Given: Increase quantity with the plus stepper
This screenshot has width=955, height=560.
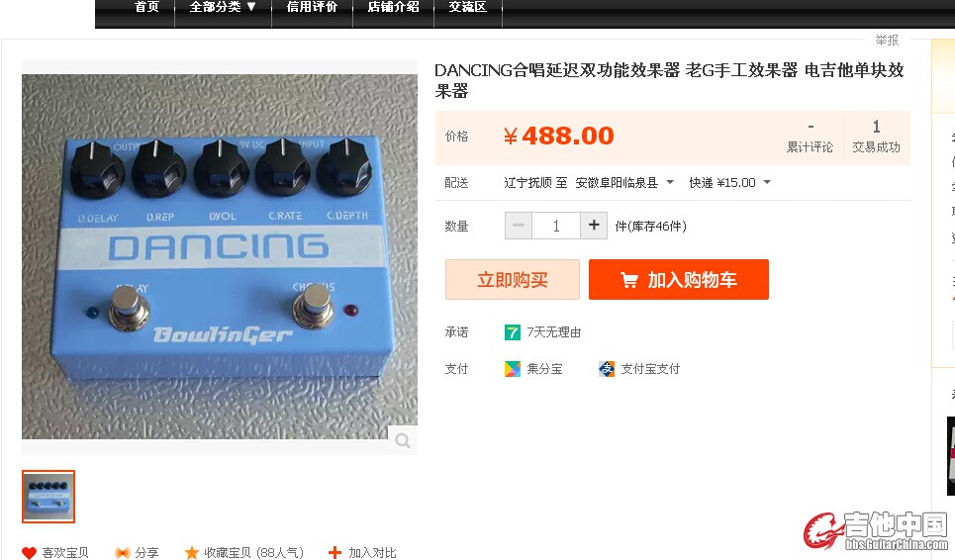Looking at the screenshot, I should pyautogui.click(x=594, y=226).
